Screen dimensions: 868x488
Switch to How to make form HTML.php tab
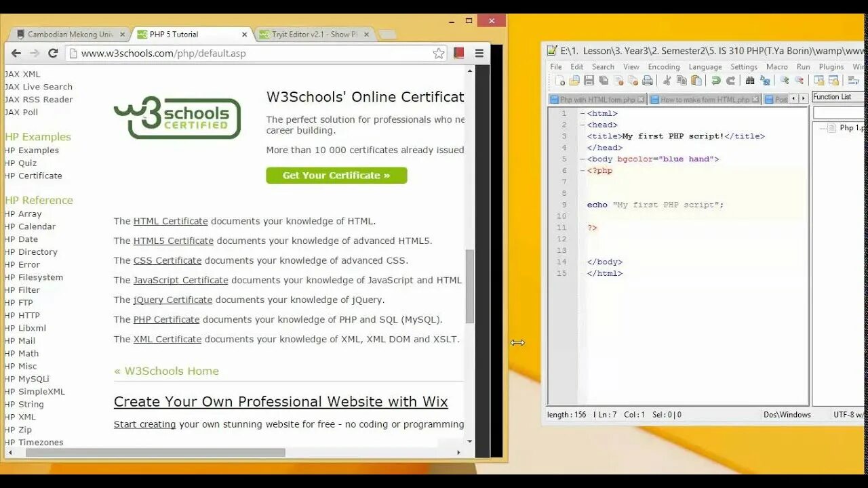tap(704, 100)
